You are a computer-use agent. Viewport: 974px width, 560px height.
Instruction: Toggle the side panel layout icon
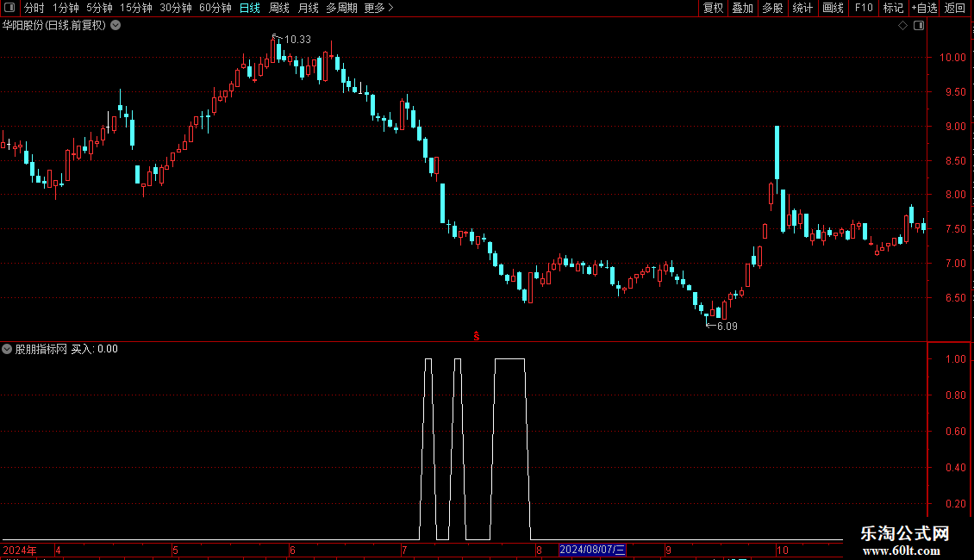(919, 26)
